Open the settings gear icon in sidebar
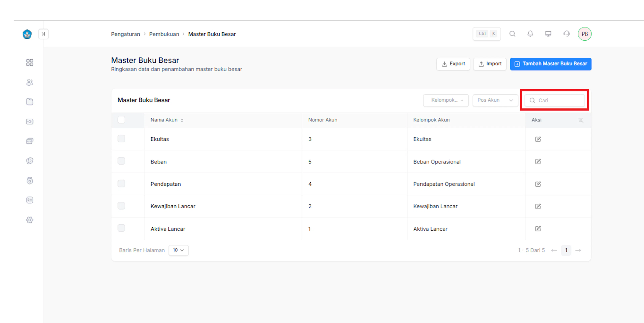Image resolution: width=644 pixels, height=323 pixels. pyautogui.click(x=30, y=220)
